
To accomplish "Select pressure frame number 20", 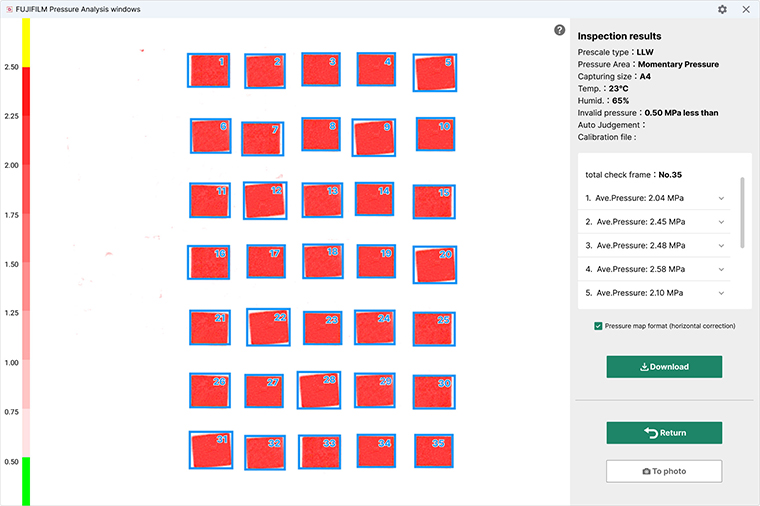I will (434, 265).
